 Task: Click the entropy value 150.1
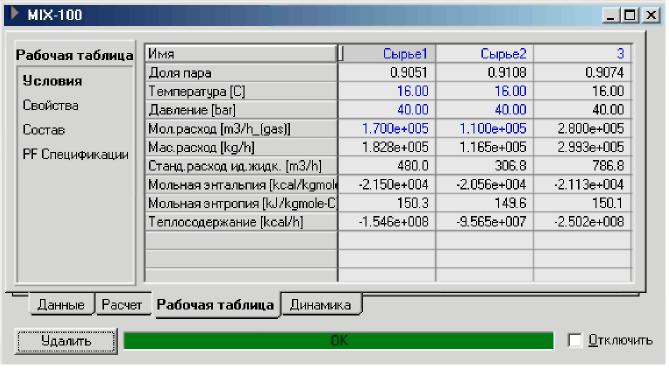(582, 203)
